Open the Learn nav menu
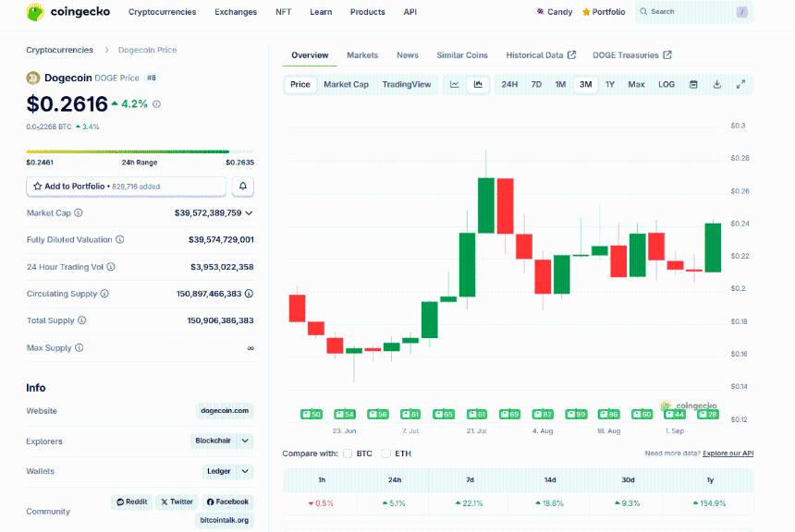This screenshot has height=532, width=795. (x=321, y=12)
